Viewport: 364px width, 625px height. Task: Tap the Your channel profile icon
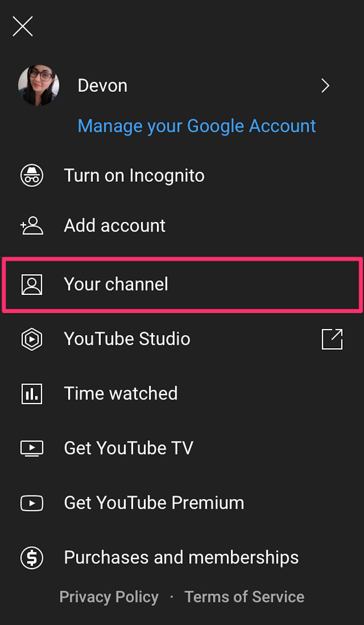coord(32,284)
